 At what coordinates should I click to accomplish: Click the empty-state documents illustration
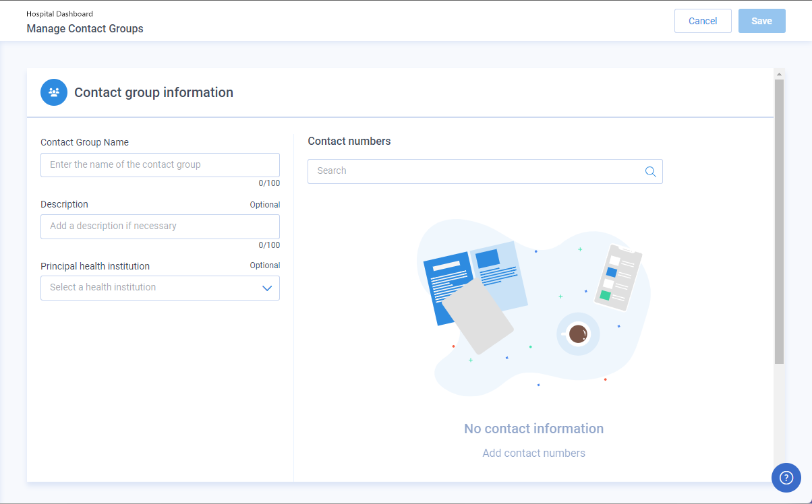point(533,307)
